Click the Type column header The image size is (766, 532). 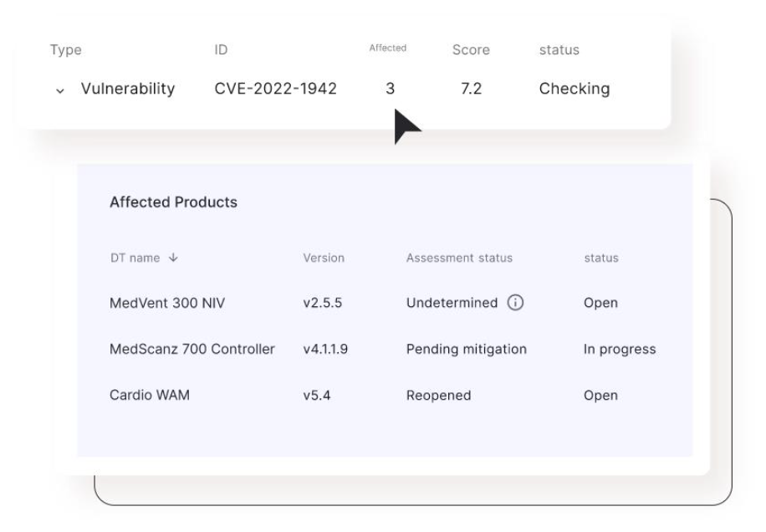(x=65, y=50)
